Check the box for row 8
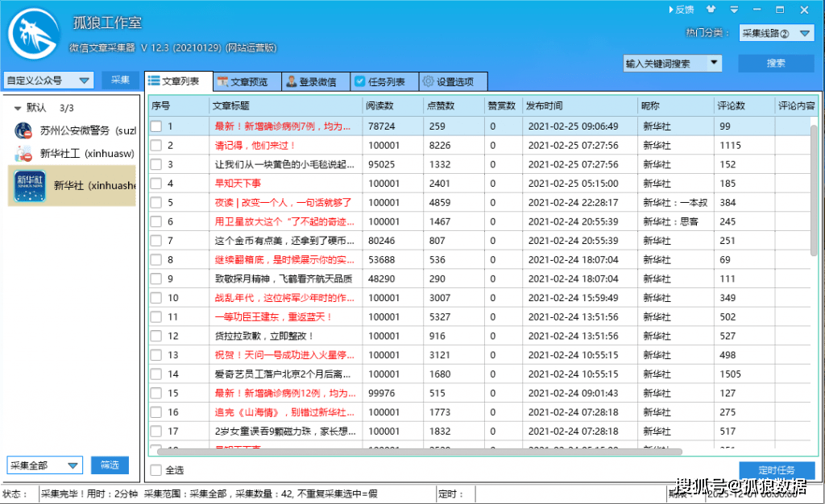The image size is (825, 504). coord(156,259)
